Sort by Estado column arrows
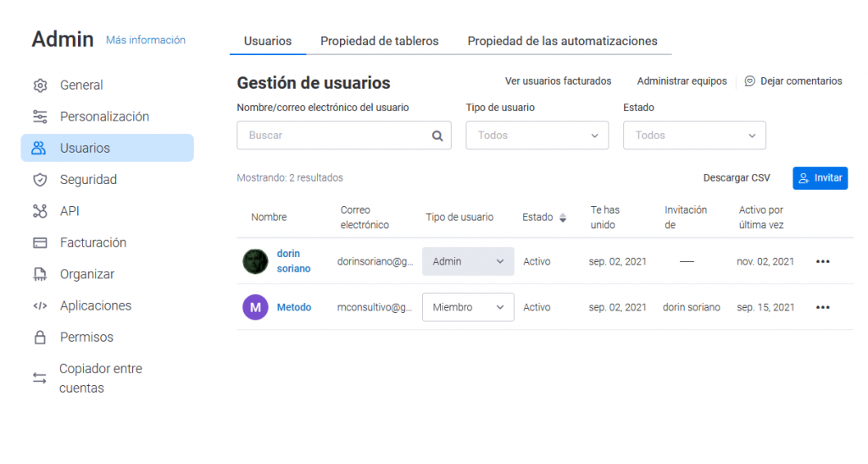 [562, 218]
